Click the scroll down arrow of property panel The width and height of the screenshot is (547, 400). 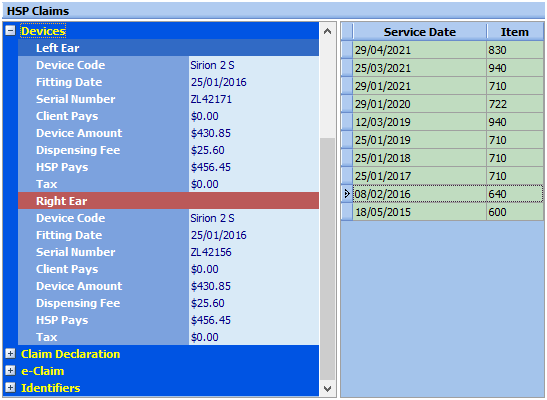click(x=327, y=388)
